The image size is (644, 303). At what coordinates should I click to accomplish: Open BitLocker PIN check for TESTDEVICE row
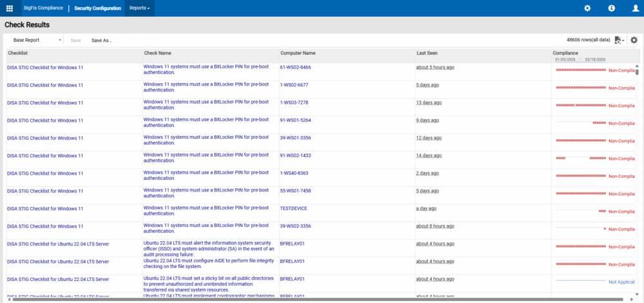coord(206,211)
